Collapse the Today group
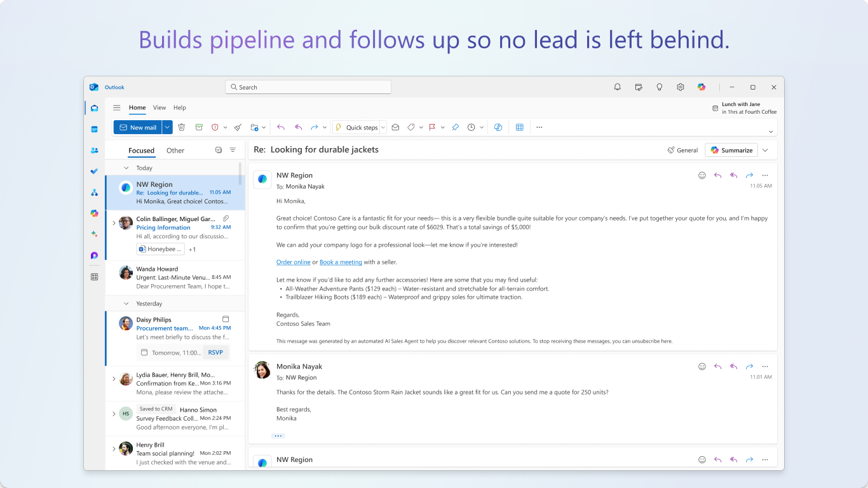 [x=126, y=168]
